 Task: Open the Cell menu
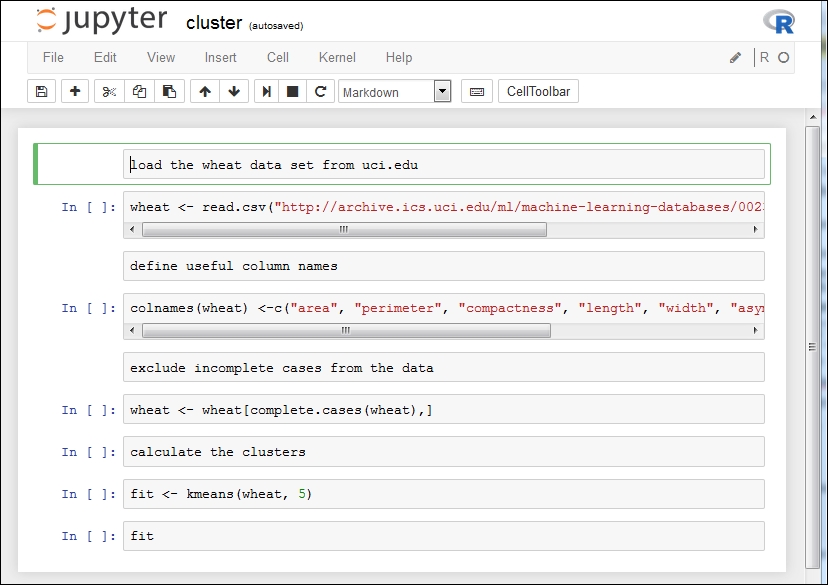(x=278, y=57)
